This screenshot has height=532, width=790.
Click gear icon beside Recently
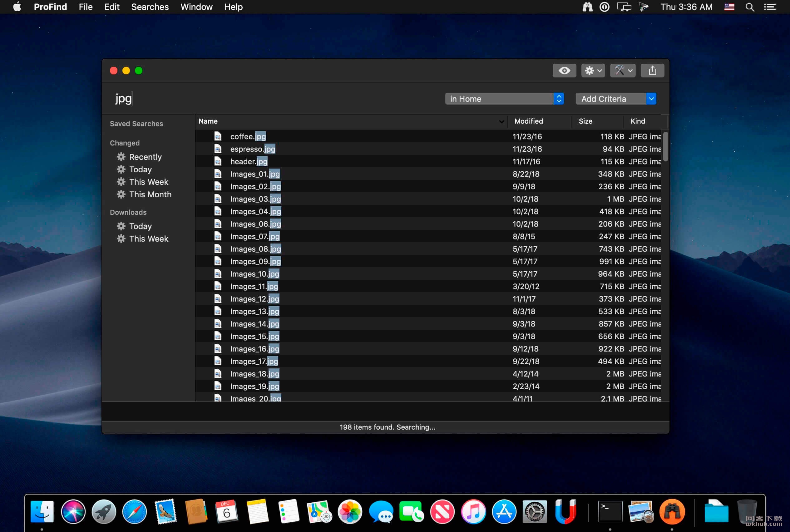[121, 157]
